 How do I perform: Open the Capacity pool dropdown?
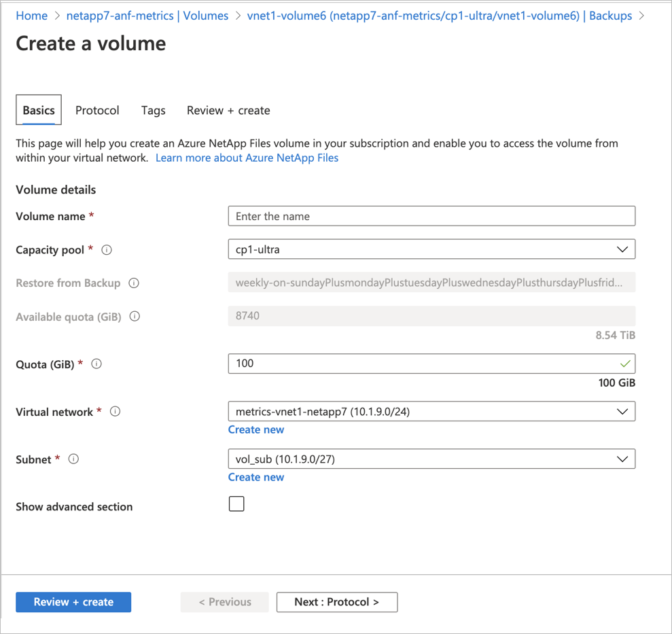pyautogui.click(x=622, y=249)
